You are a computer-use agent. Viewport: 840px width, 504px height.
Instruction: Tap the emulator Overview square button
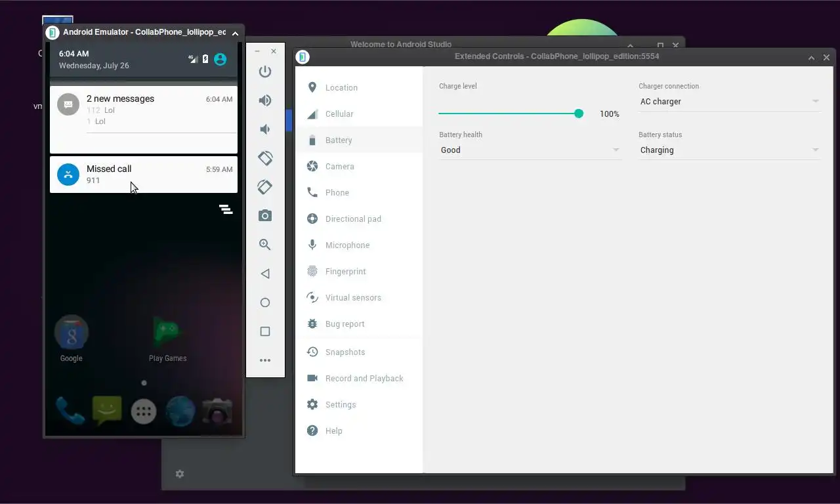[x=265, y=331]
